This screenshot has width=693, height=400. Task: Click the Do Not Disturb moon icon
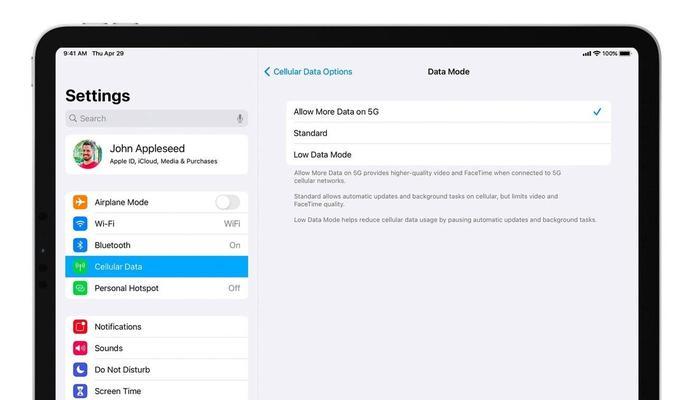tap(80, 370)
